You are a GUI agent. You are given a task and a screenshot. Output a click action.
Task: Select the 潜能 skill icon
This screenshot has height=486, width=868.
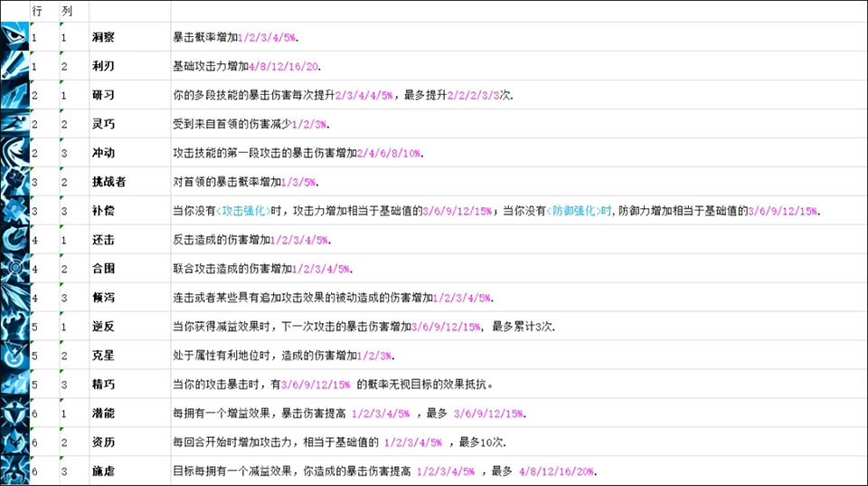click(x=14, y=413)
